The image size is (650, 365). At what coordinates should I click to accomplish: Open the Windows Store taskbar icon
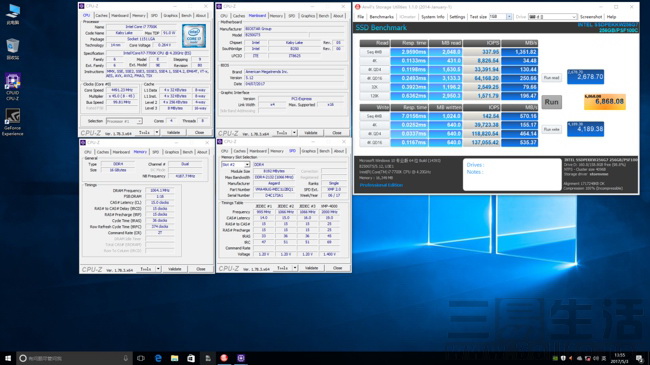[191, 358]
